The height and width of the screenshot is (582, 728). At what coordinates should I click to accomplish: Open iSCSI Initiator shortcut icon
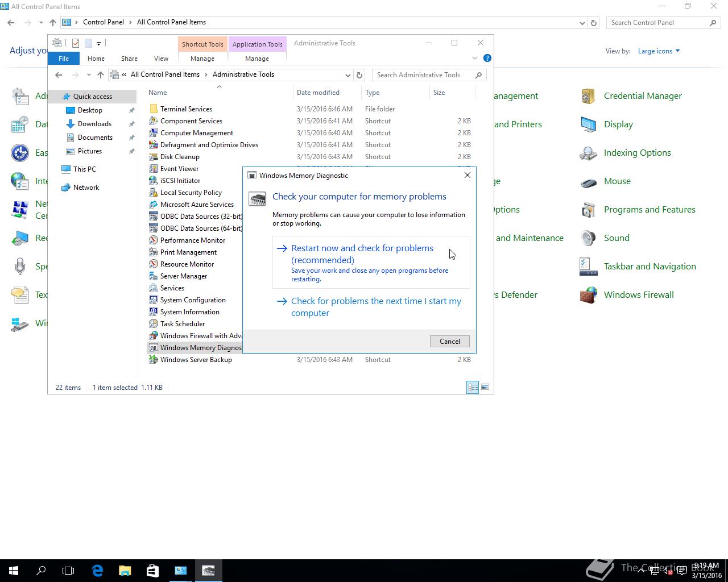pos(153,181)
